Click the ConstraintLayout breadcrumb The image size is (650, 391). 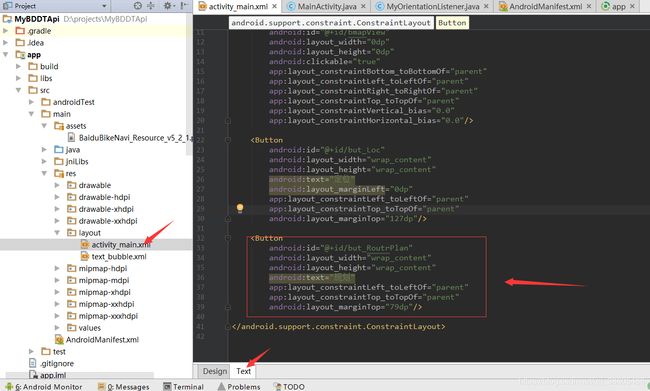(331, 23)
